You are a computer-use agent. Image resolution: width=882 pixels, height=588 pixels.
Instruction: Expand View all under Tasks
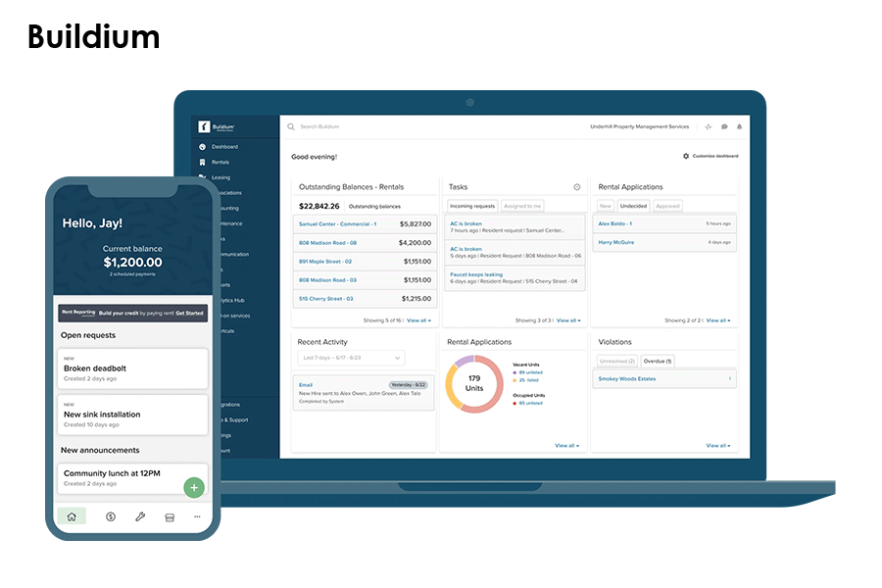(568, 320)
